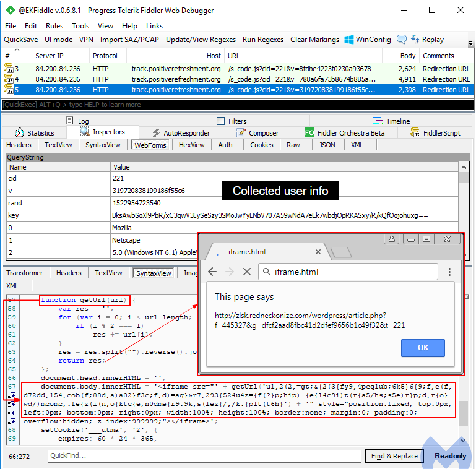Switch to request Headers inspector tab

(x=19, y=145)
